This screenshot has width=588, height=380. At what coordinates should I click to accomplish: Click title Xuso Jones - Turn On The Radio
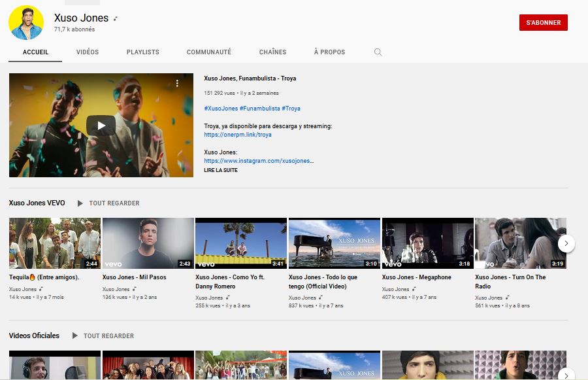coord(510,282)
